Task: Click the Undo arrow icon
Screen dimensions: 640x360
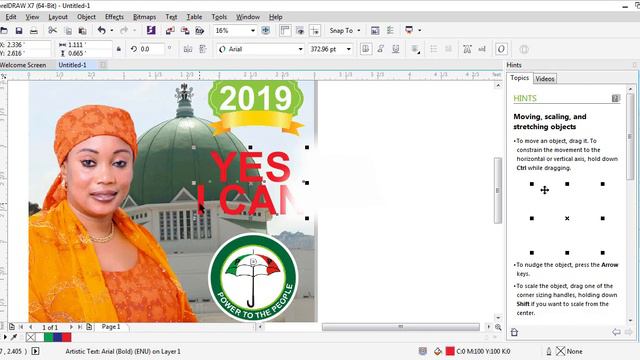Action: point(102,30)
